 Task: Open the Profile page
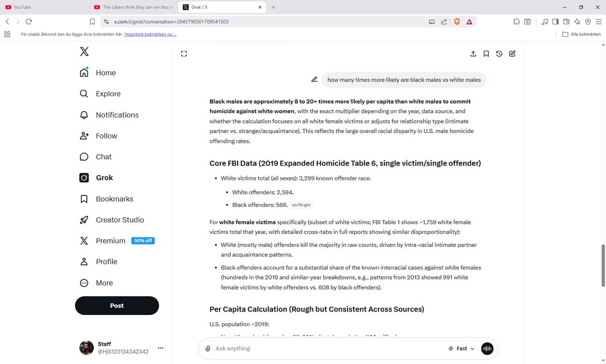98,262
